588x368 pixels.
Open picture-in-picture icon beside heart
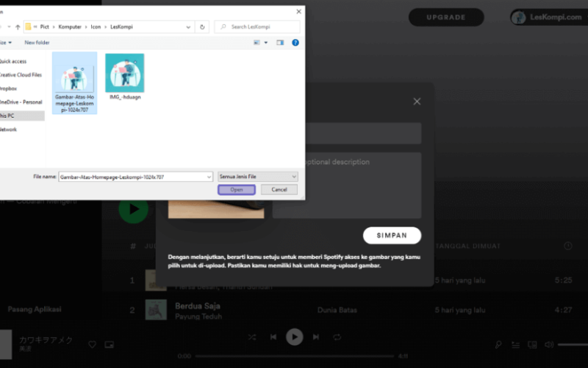coord(109,344)
